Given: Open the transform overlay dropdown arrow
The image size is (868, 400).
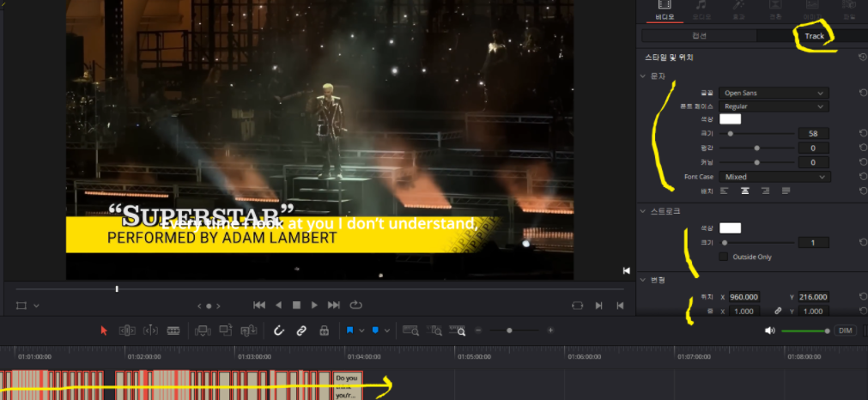Looking at the screenshot, I should coord(36,306).
